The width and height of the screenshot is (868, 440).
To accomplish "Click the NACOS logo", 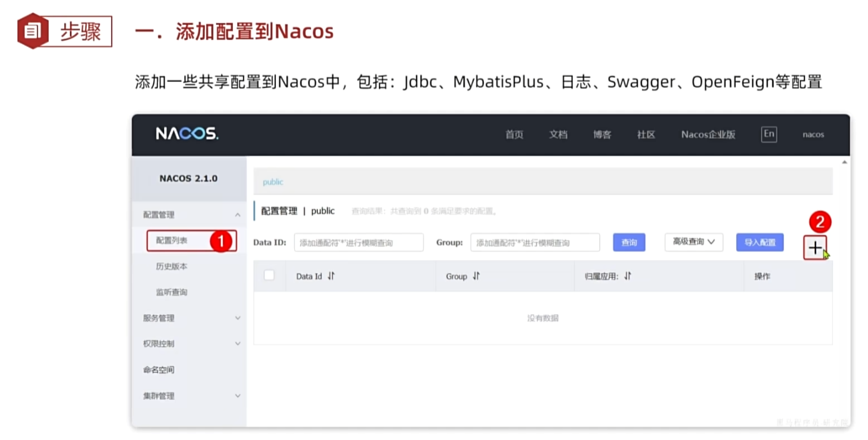I will [x=187, y=134].
